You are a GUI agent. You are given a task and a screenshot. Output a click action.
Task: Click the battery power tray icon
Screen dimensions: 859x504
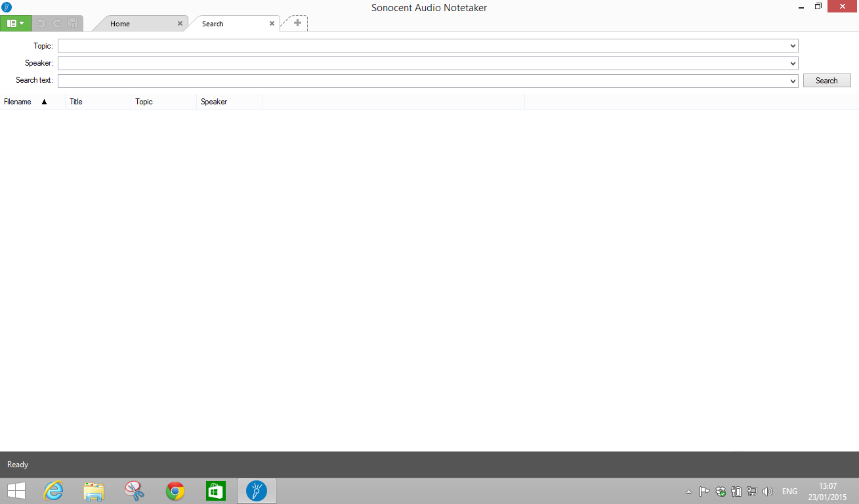tap(736, 491)
